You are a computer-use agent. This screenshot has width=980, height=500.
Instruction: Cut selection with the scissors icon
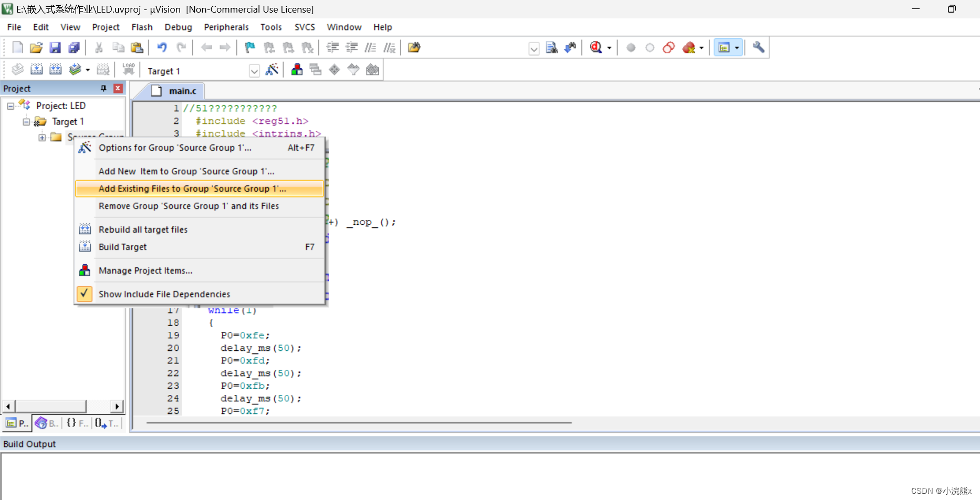pyautogui.click(x=99, y=48)
